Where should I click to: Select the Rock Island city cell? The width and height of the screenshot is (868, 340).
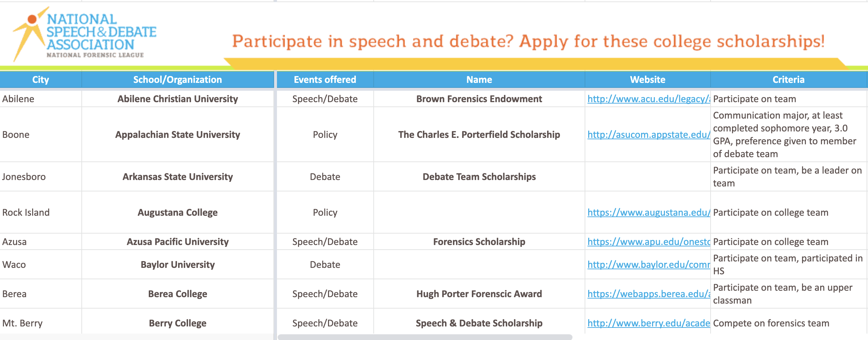(41, 212)
